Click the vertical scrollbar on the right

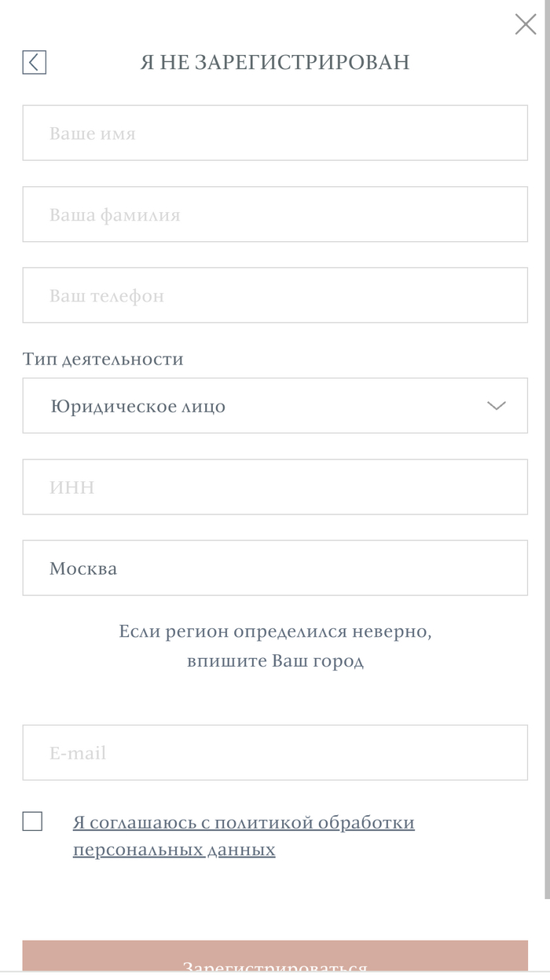point(547,471)
